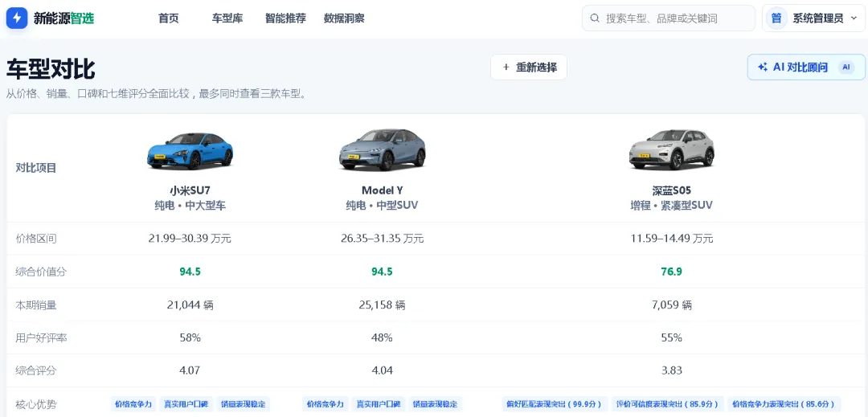Open the 智能推荐 nav item
This screenshot has width=868, height=417.
pos(285,18)
